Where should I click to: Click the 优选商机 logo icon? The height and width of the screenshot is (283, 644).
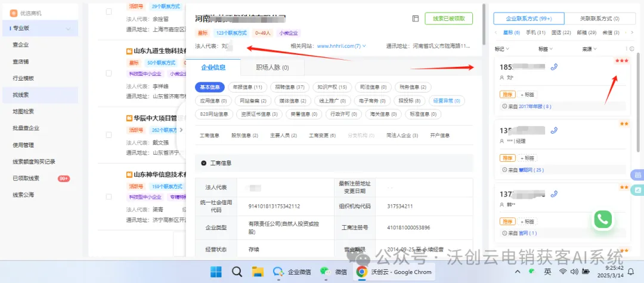pos(13,13)
